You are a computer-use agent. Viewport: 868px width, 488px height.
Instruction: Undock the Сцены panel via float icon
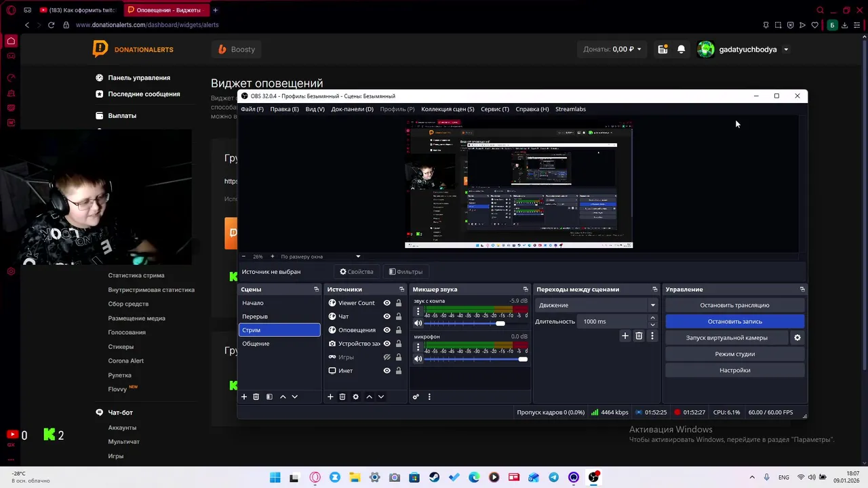pyautogui.click(x=316, y=289)
